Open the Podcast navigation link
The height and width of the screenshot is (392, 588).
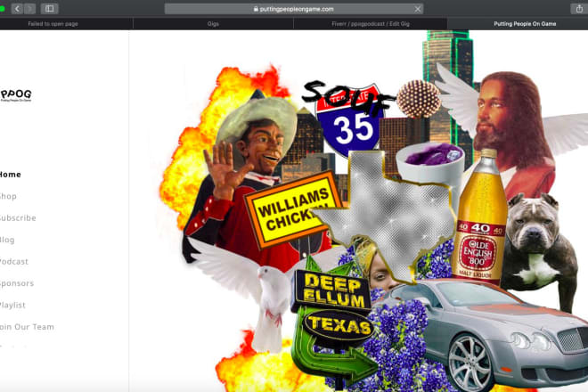pos(14,261)
